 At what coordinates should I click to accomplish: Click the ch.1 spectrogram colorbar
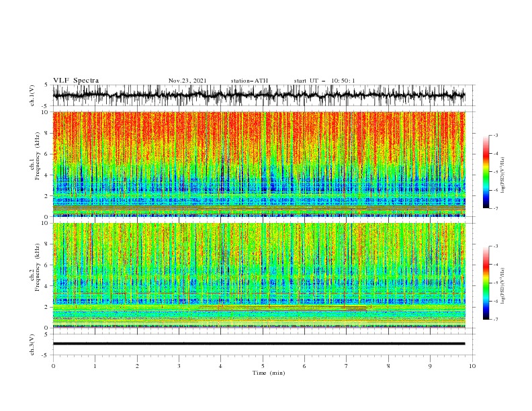click(x=486, y=172)
